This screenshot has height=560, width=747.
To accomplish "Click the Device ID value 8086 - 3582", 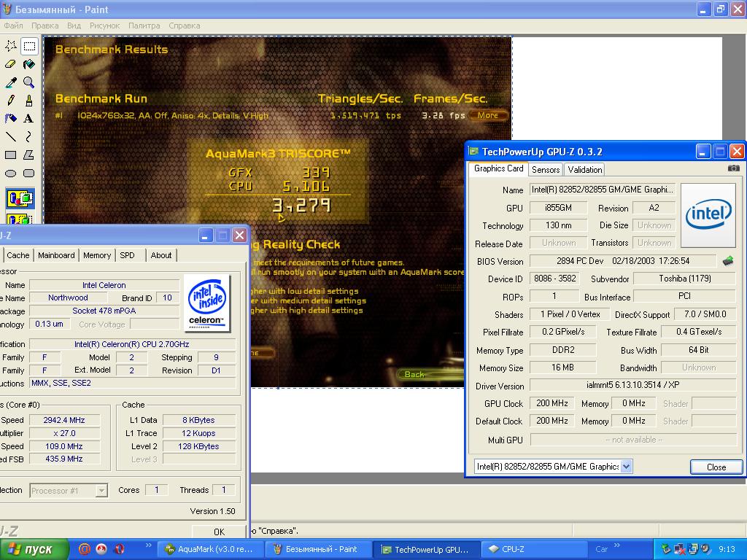I will [x=554, y=279].
